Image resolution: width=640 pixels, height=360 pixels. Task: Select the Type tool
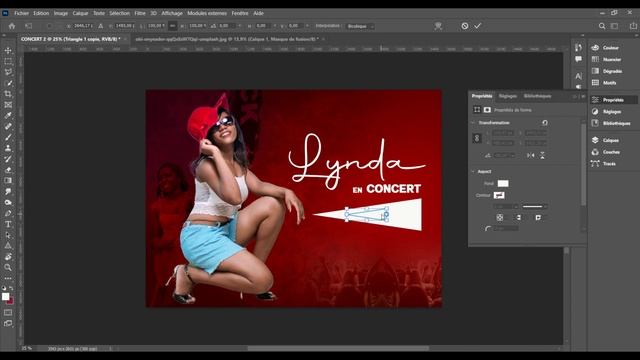click(x=8, y=224)
